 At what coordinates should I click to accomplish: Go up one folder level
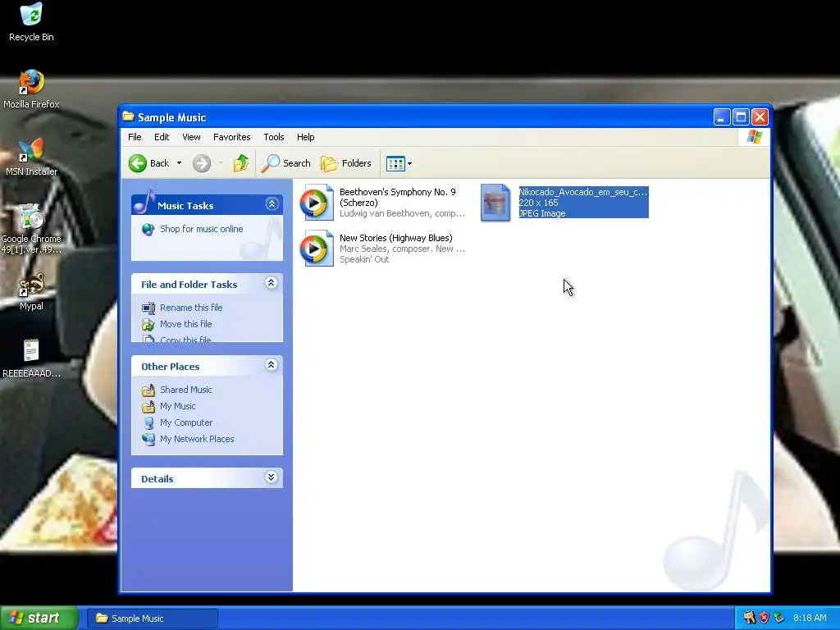click(241, 163)
